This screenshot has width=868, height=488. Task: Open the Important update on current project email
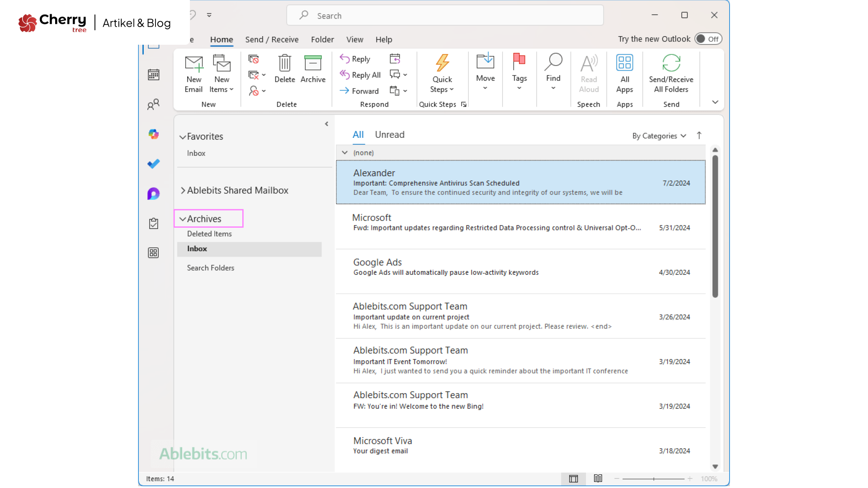(x=520, y=316)
